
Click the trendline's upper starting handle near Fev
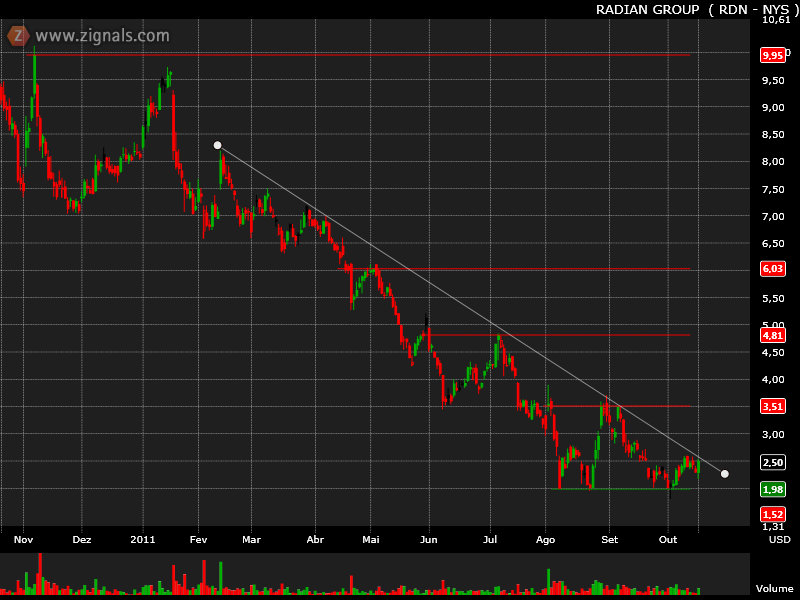[217, 145]
